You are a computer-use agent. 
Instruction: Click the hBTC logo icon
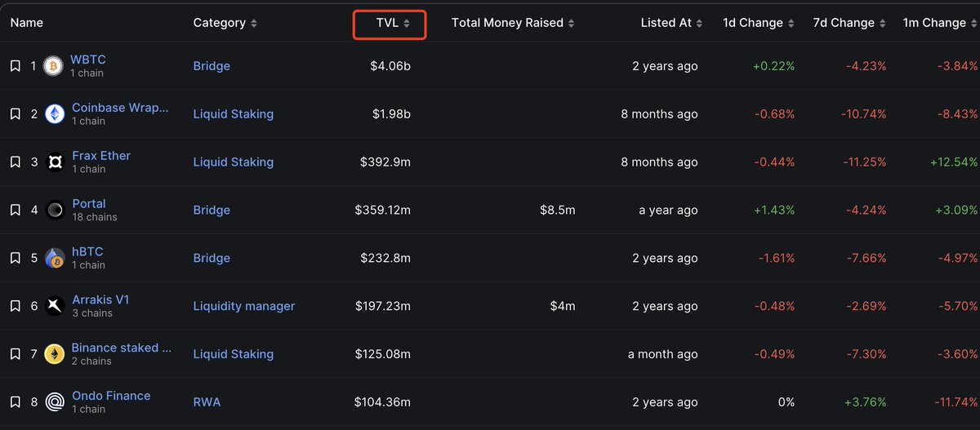coord(55,259)
